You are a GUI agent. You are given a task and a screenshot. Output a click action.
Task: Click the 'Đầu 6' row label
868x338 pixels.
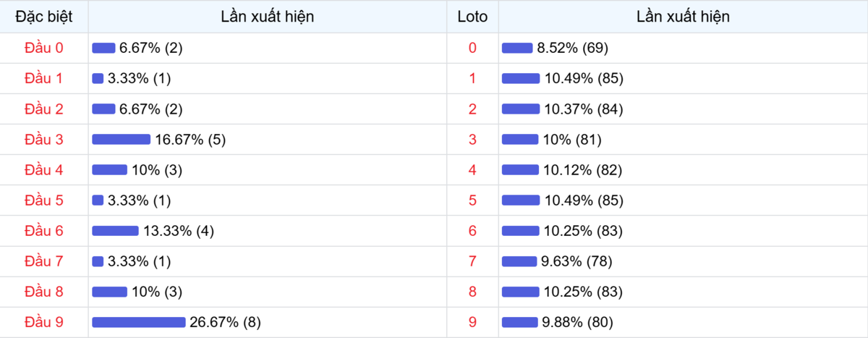coord(44,231)
